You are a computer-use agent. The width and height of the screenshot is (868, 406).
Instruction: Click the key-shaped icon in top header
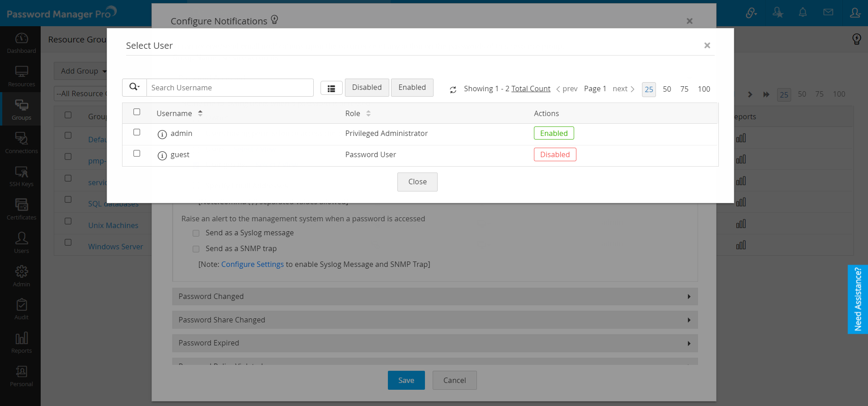tap(751, 13)
